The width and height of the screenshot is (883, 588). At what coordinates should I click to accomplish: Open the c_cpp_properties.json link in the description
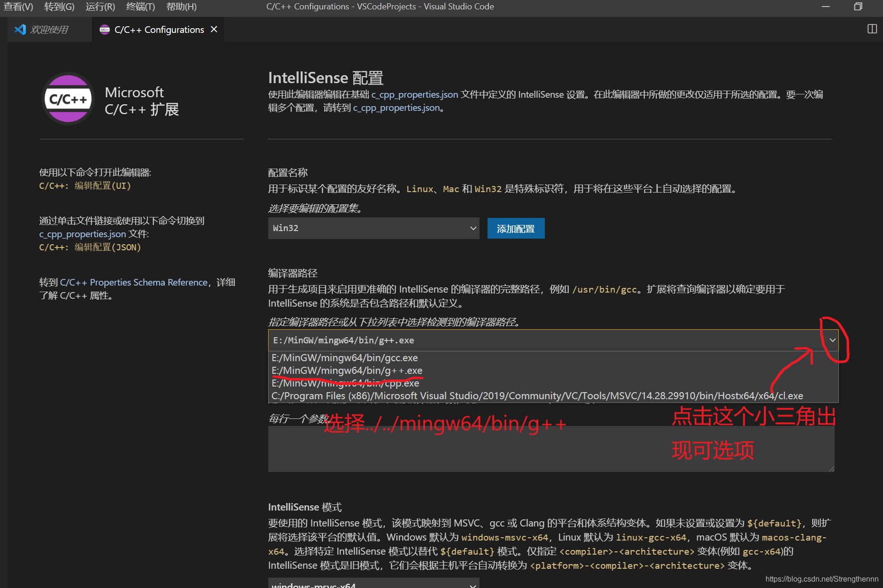[415, 94]
